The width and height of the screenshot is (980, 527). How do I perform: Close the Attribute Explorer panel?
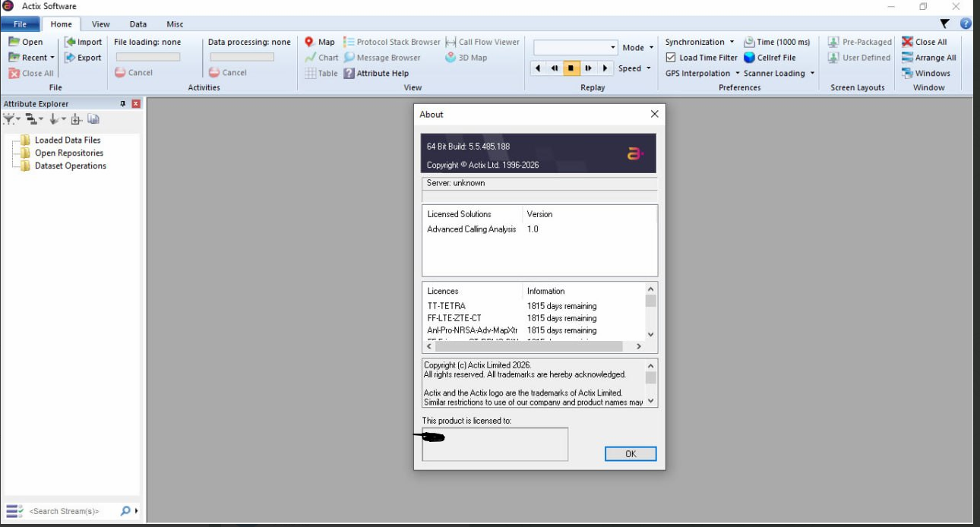(x=136, y=103)
